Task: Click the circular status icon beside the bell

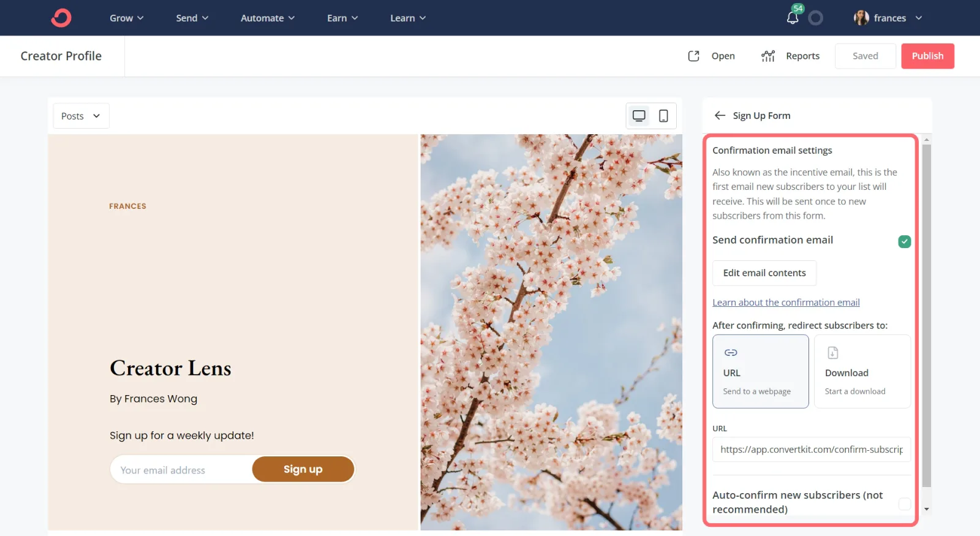Action: tap(815, 18)
